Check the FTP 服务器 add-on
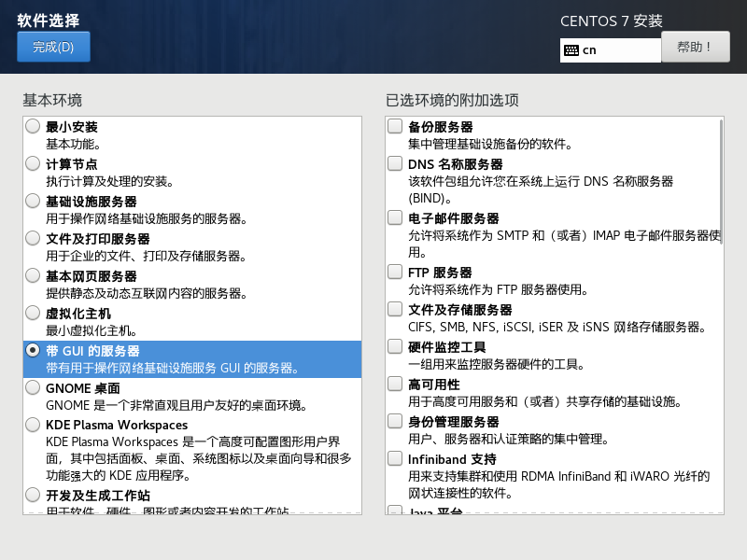The width and height of the screenshot is (747, 560). 393,273
